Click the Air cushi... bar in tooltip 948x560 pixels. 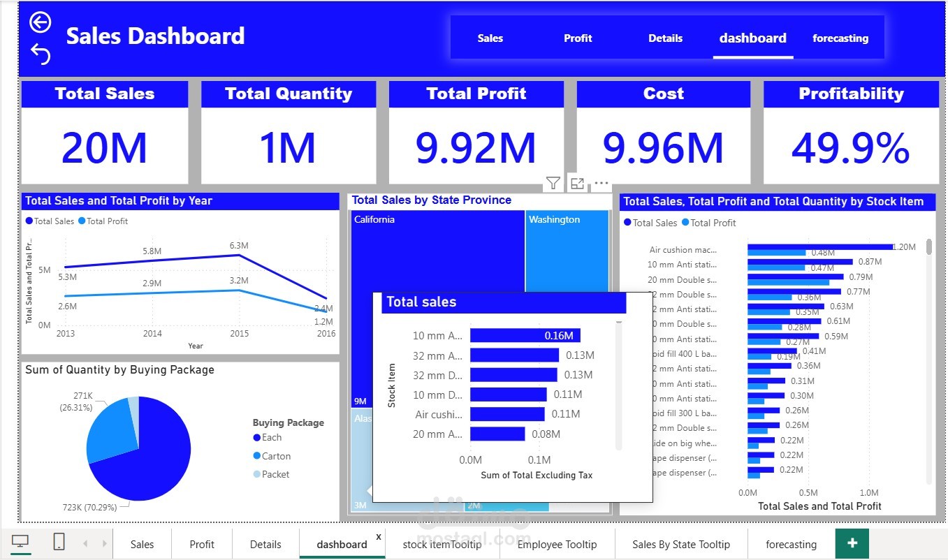(x=507, y=414)
